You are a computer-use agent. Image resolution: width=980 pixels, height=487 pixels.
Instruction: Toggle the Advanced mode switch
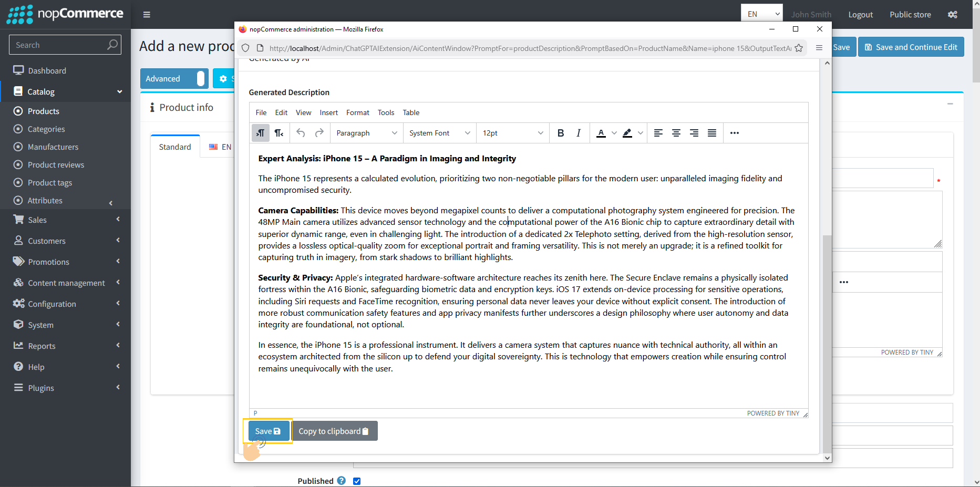pyautogui.click(x=200, y=78)
